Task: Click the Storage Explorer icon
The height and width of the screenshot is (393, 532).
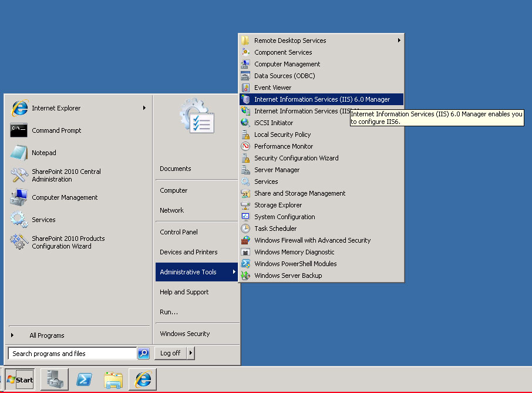Action: click(245, 205)
